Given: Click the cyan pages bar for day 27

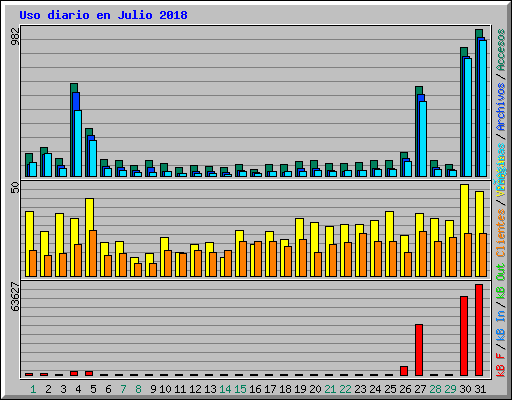Looking at the screenshot, I should [x=423, y=139].
